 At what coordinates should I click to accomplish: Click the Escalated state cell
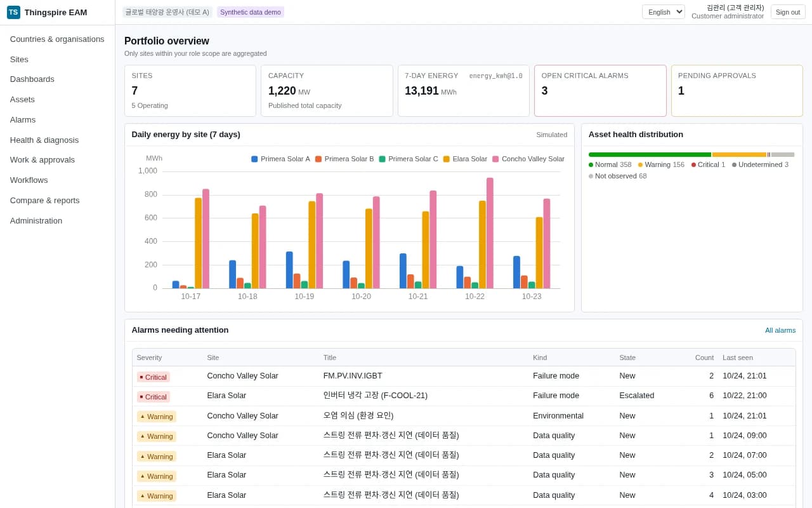pos(637,396)
